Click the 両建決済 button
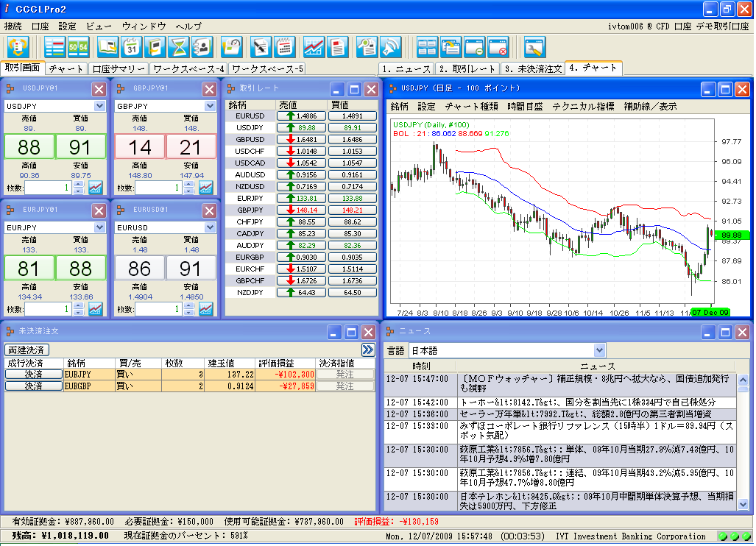The width and height of the screenshot is (756, 546). (x=27, y=350)
